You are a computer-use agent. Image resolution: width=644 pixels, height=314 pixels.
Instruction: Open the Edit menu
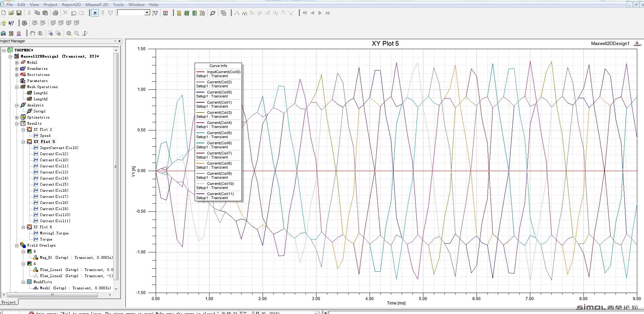(x=21, y=4)
